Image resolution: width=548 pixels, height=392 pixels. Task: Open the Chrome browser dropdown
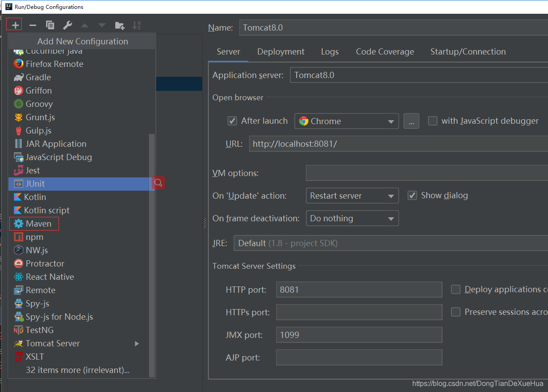(347, 121)
